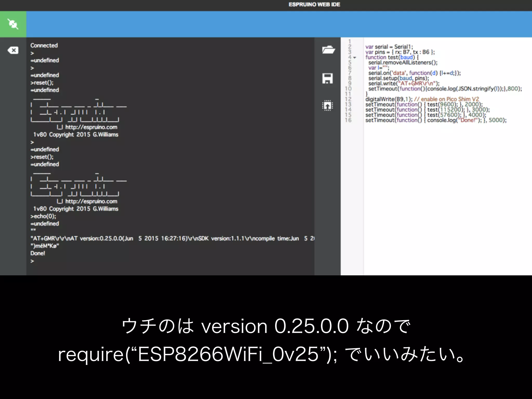Click code line 'serial.write("AT+GMR\r\n");'
Screen dimensions: 532x399
pos(404,83)
